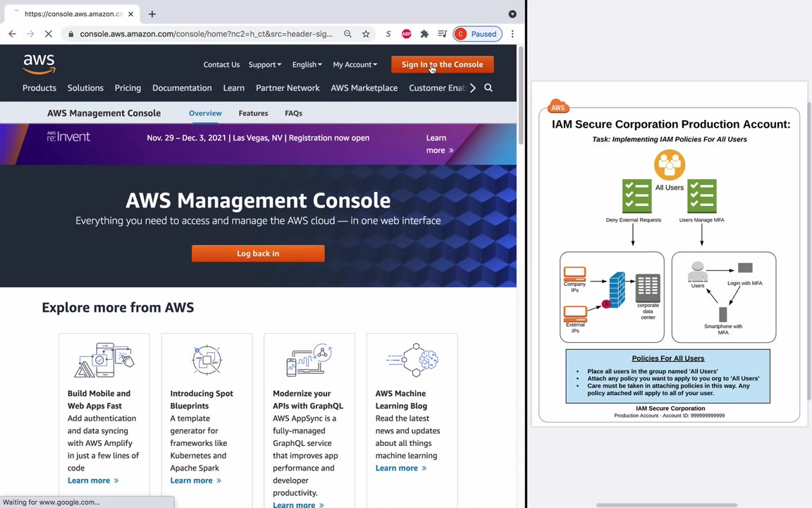Viewport: 812px width, 508px height.
Task: Click Deny External Requests policy icon
Action: pyautogui.click(x=636, y=196)
